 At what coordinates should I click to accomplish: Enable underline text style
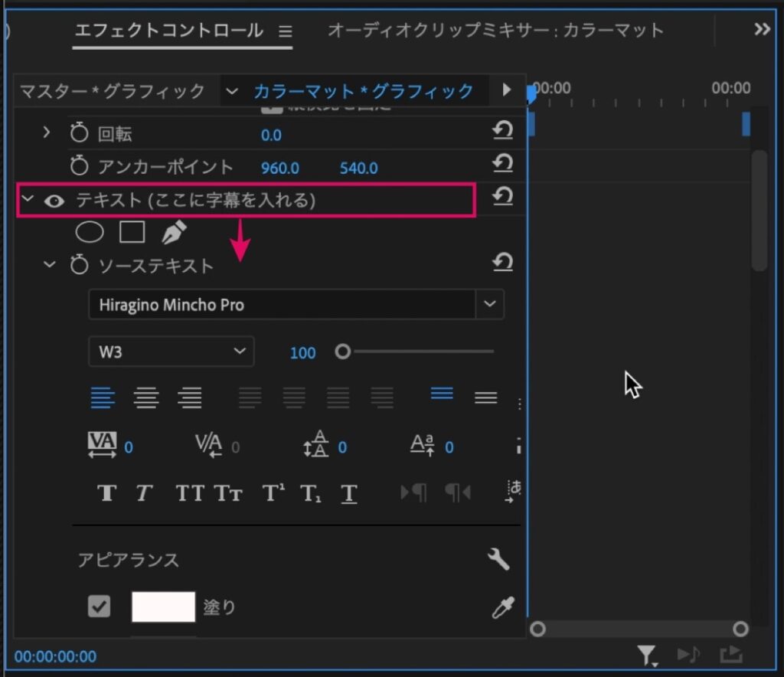(348, 494)
